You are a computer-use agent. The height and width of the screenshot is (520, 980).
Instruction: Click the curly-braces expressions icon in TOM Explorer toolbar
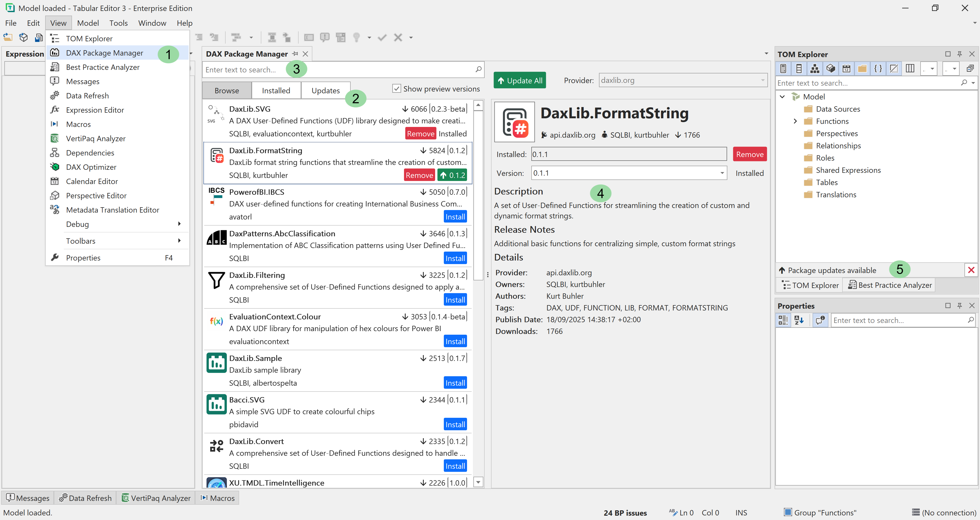coord(878,68)
